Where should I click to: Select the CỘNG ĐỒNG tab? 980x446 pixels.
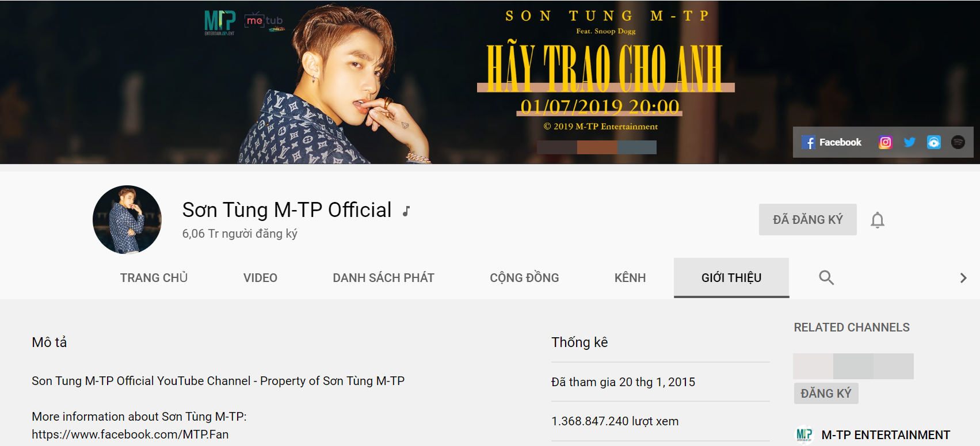524,278
